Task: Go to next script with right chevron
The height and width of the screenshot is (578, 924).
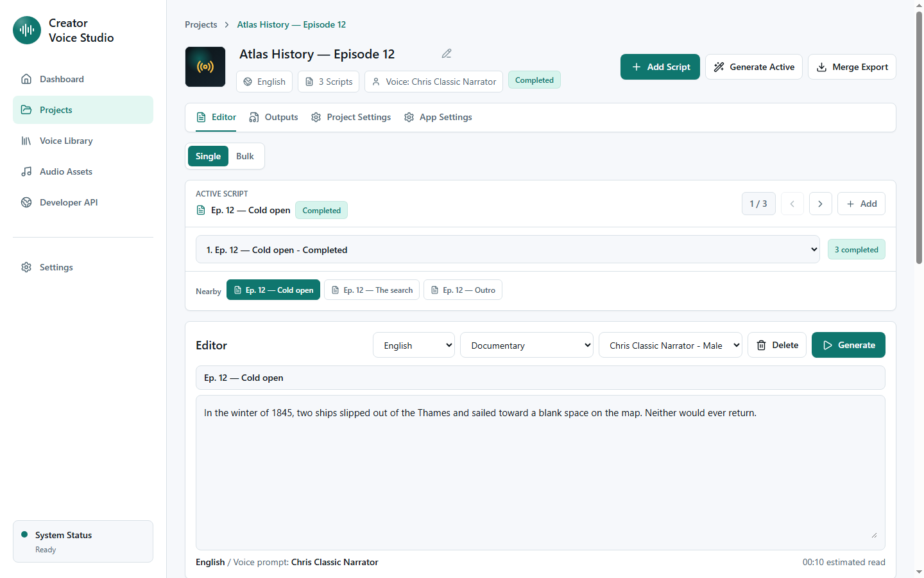Action: [x=821, y=204]
